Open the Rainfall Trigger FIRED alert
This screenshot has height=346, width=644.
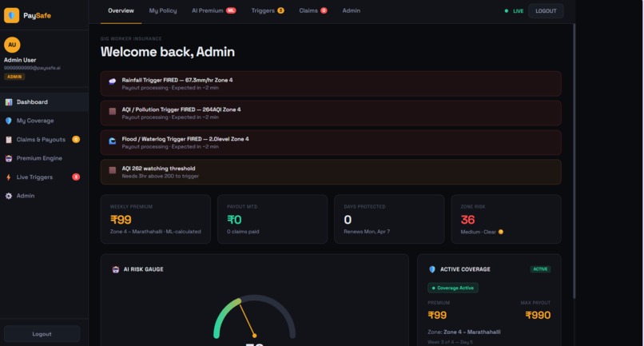[331, 83]
